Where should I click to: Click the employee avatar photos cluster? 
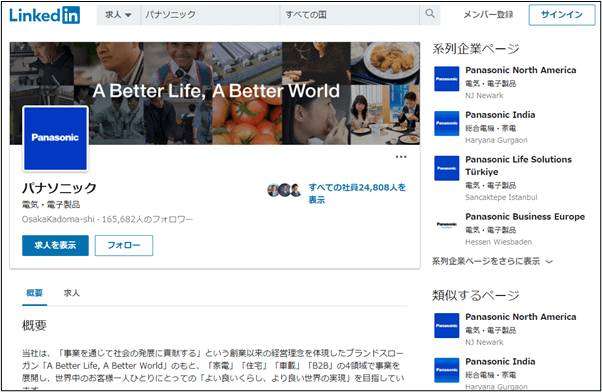(284, 190)
